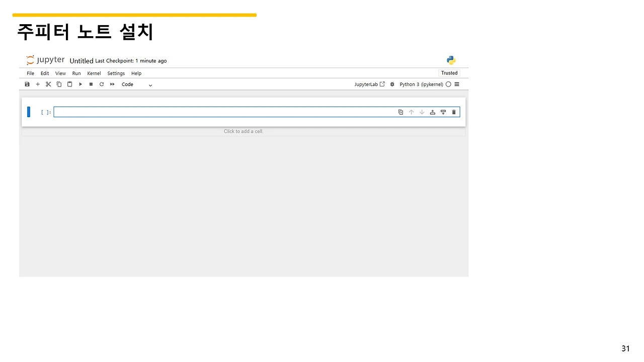Click the blue cell collapser bar

coord(29,112)
